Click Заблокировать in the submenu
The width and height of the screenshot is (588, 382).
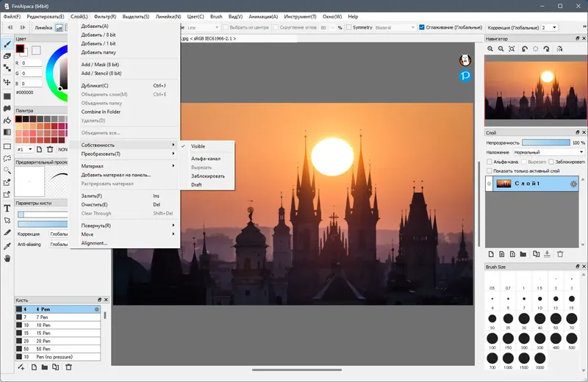tap(208, 176)
